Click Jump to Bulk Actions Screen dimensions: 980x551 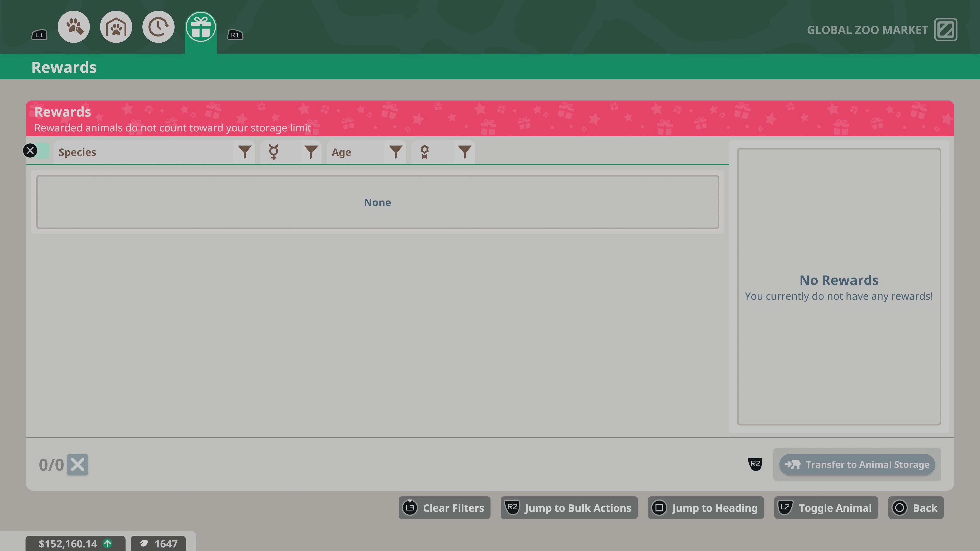click(569, 508)
